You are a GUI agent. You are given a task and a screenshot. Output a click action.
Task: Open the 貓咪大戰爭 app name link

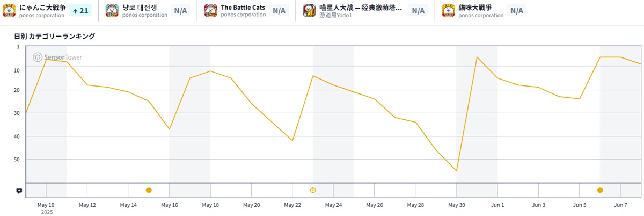[475, 8]
